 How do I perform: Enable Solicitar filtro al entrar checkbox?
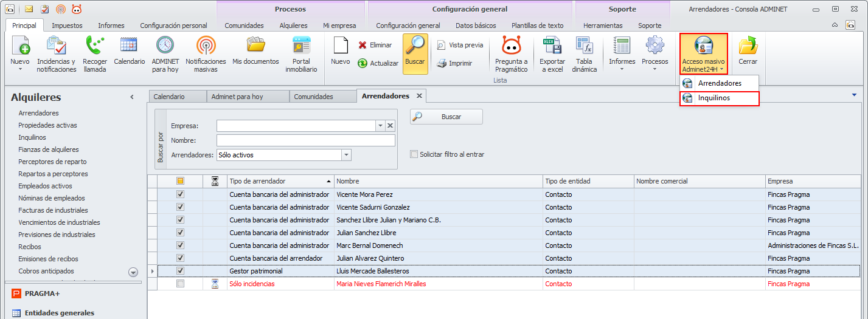tap(414, 154)
